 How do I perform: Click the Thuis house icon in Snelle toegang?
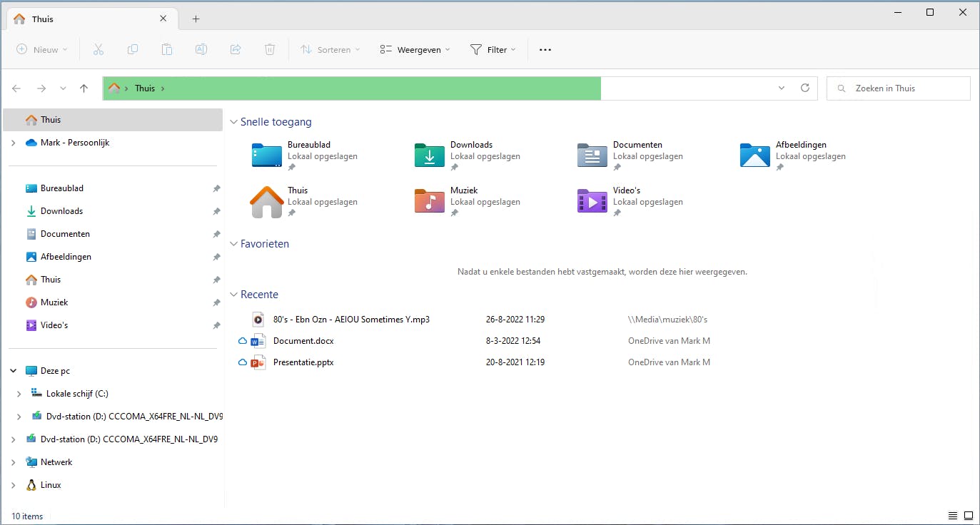[267, 202]
